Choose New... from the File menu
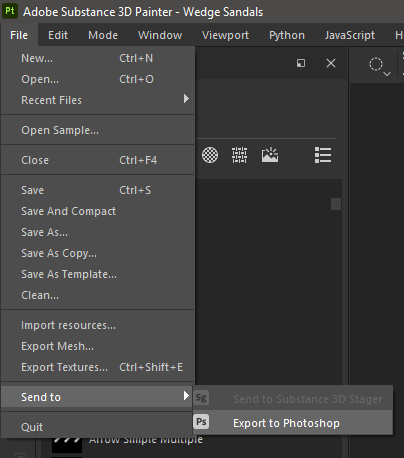Screen dimensions: 404x458 98,58
